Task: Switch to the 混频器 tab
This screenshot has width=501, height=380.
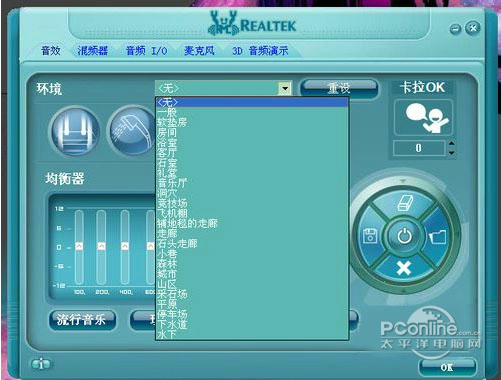Action: click(x=93, y=51)
